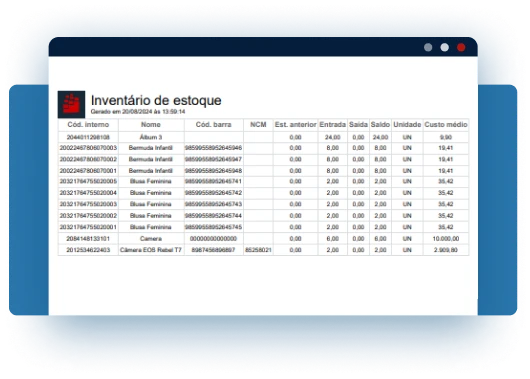Click average cost 10.000,00
This screenshot has height=379, width=530.
[446, 239]
